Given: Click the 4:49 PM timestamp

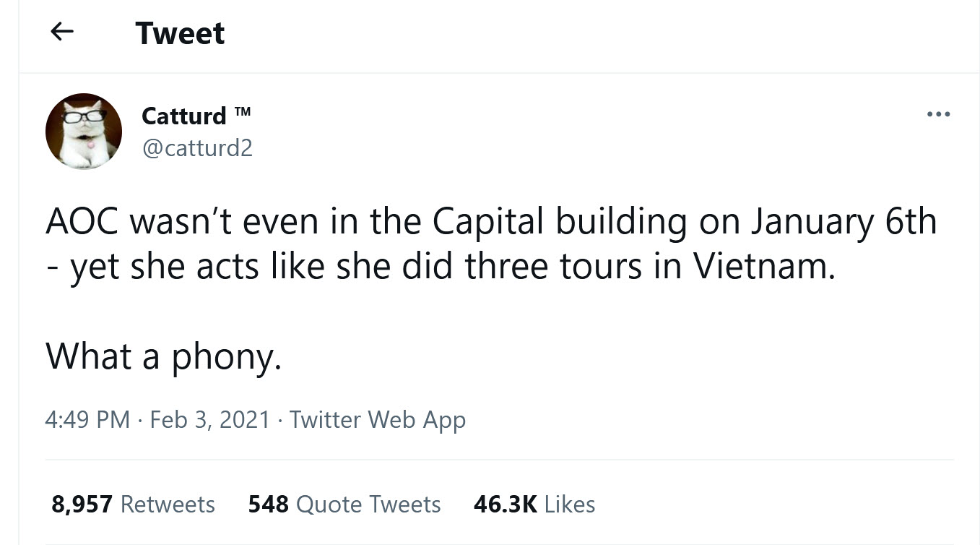Looking at the screenshot, I should 88,419.
